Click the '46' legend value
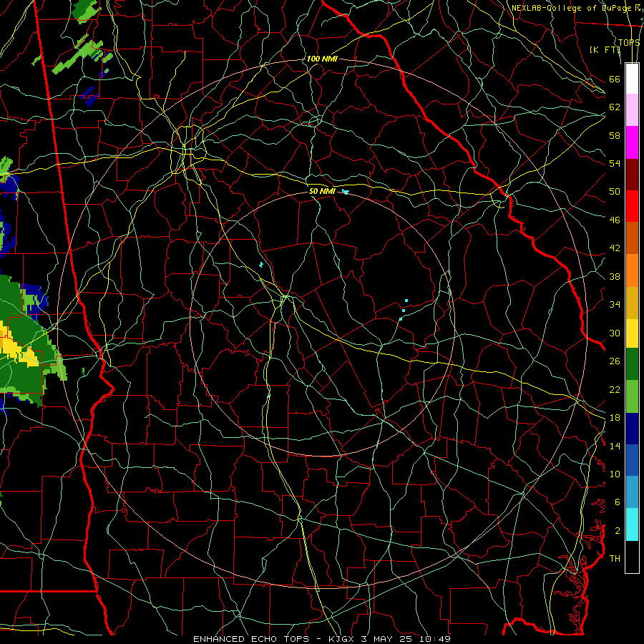Screen dimensions: 644x644 (x=615, y=220)
